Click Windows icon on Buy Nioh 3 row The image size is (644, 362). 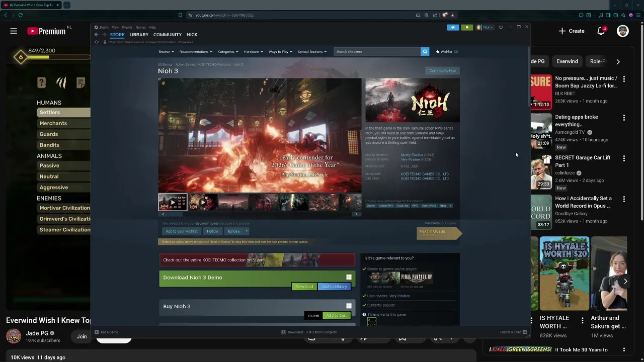click(349, 306)
